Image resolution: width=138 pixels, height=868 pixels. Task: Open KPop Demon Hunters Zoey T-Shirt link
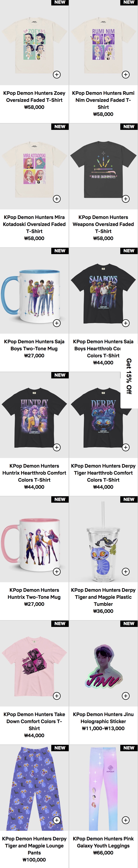(x=34, y=96)
